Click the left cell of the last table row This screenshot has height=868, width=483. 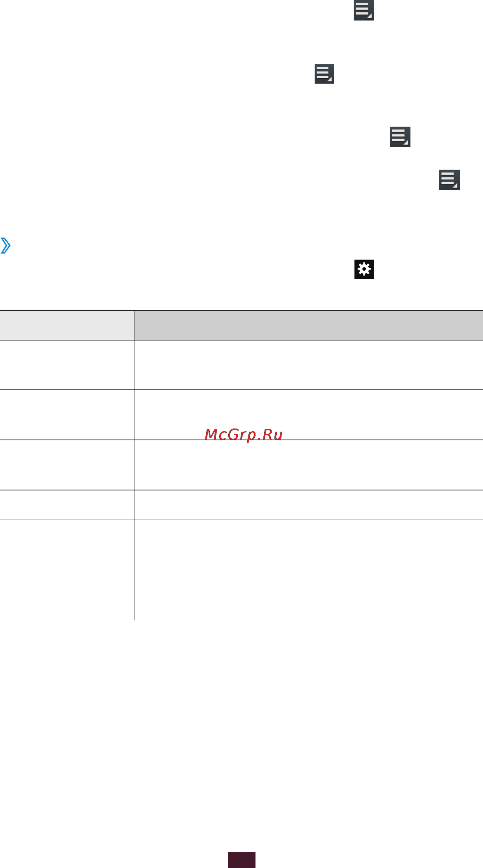pos(67,595)
